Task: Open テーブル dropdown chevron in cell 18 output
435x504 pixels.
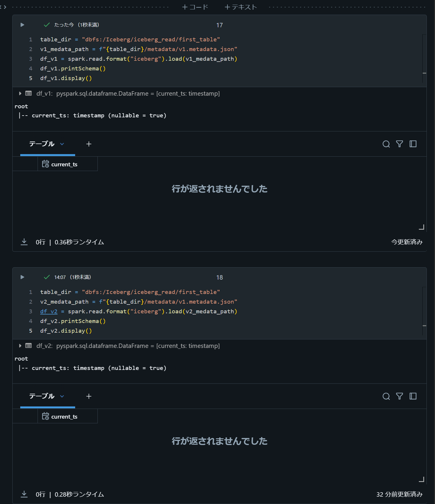Action: coord(62,396)
